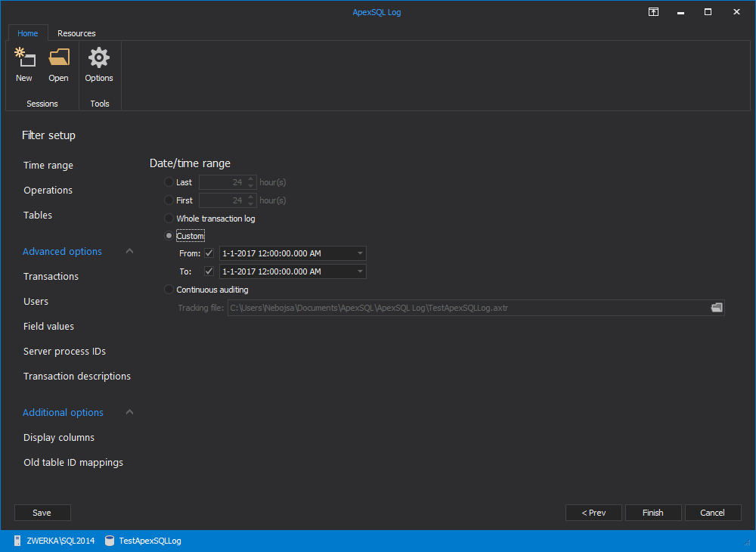Screen dimensions: 756x552
Task: Click the ribbon collapse icon in title bar
Action: coord(653,12)
